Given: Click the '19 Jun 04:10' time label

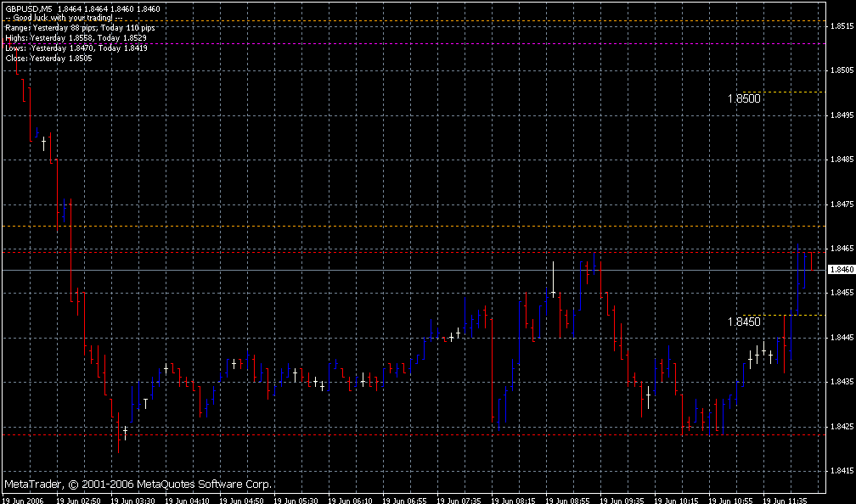Looking at the screenshot, I should [x=187, y=501].
